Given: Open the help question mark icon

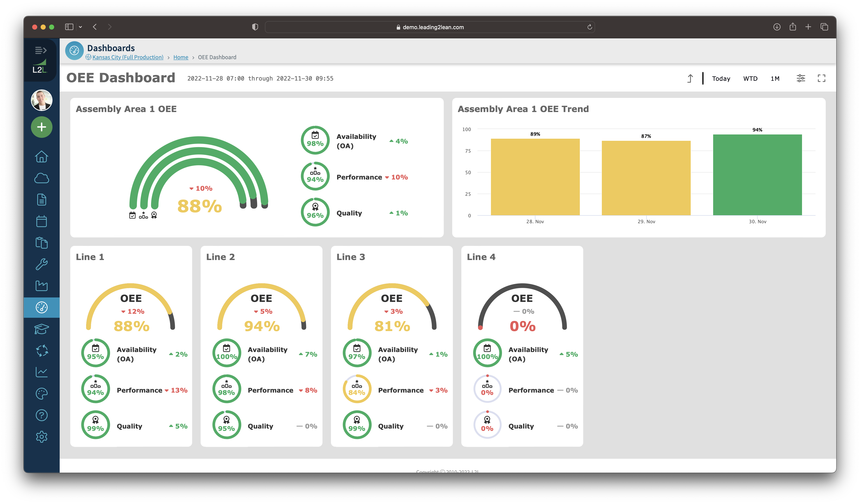Looking at the screenshot, I should coord(42,415).
